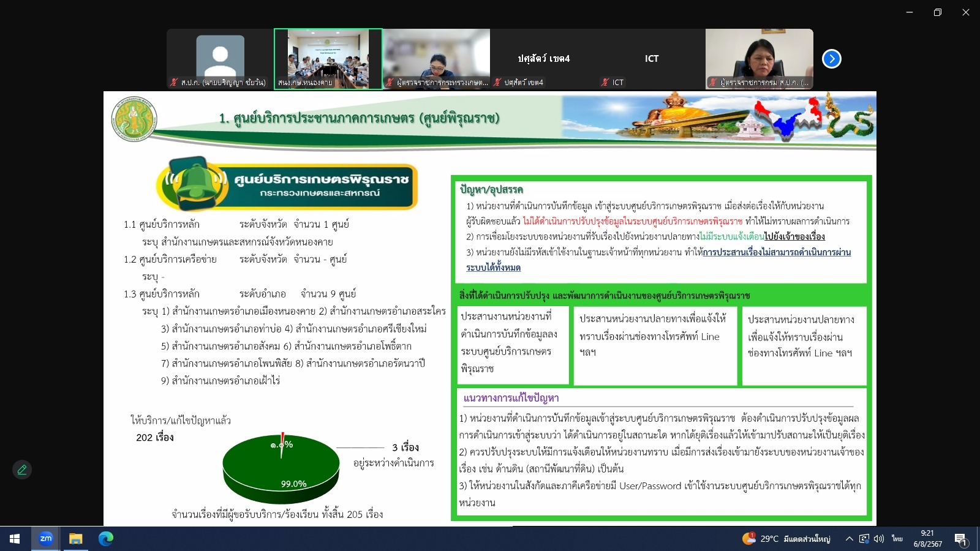Viewport: 980px width, 551px height.
Task: Select the ส.ป.ก. avatar participant tile
Action: click(220, 59)
